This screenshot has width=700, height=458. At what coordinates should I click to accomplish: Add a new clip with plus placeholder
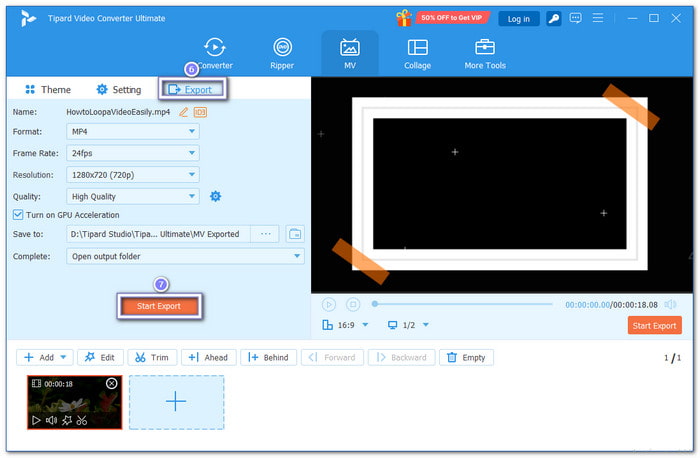(x=176, y=402)
